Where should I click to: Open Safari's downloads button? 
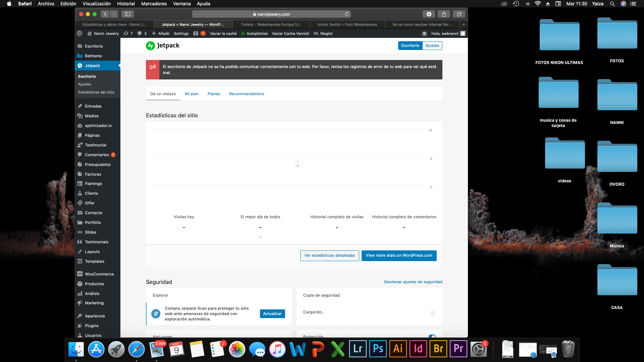[429, 14]
